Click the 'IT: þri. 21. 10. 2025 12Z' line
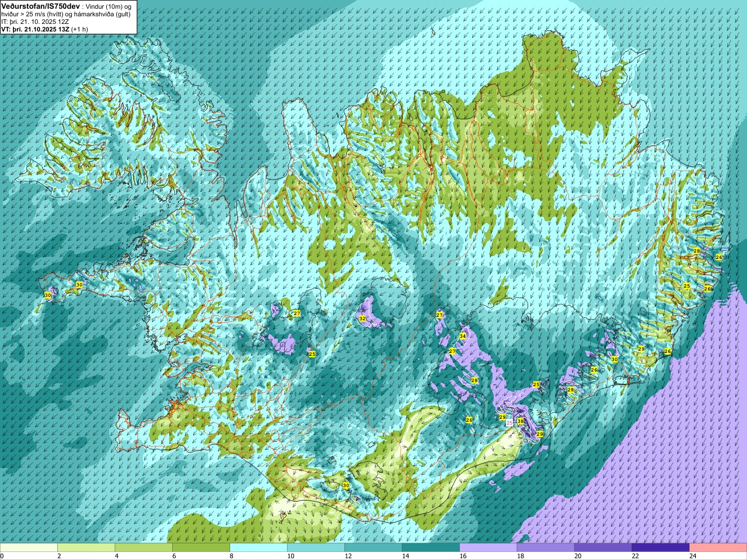The height and width of the screenshot is (560, 747). point(35,22)
